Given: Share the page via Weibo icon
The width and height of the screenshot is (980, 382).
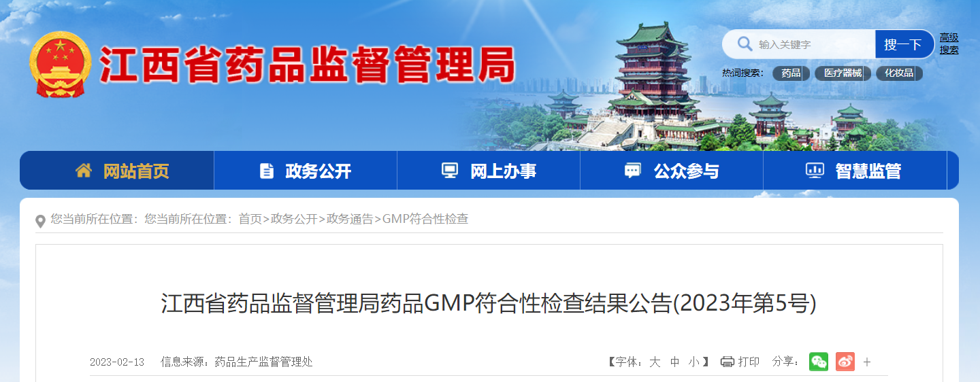Looking at the screenshot, I should pos(845,362).
